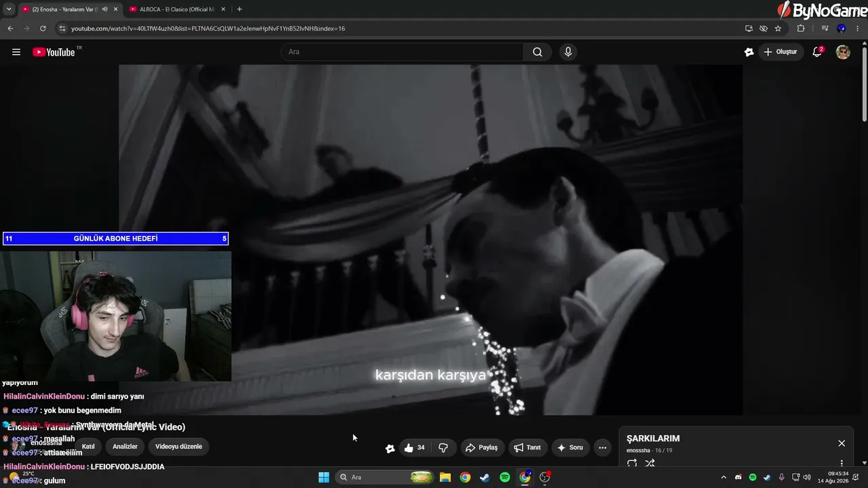Click the YouTube search field
868x488 pixels.
(x=402, y=52)
